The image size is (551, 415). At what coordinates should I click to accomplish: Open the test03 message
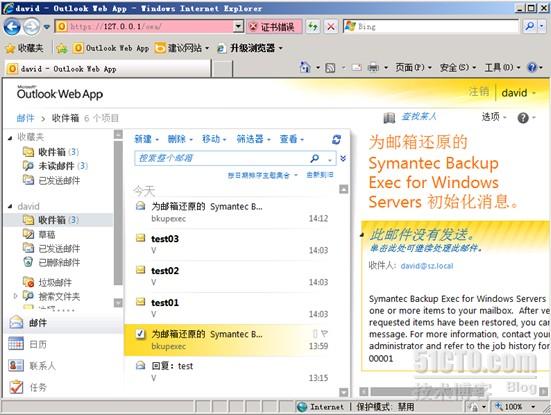point(232,244)
